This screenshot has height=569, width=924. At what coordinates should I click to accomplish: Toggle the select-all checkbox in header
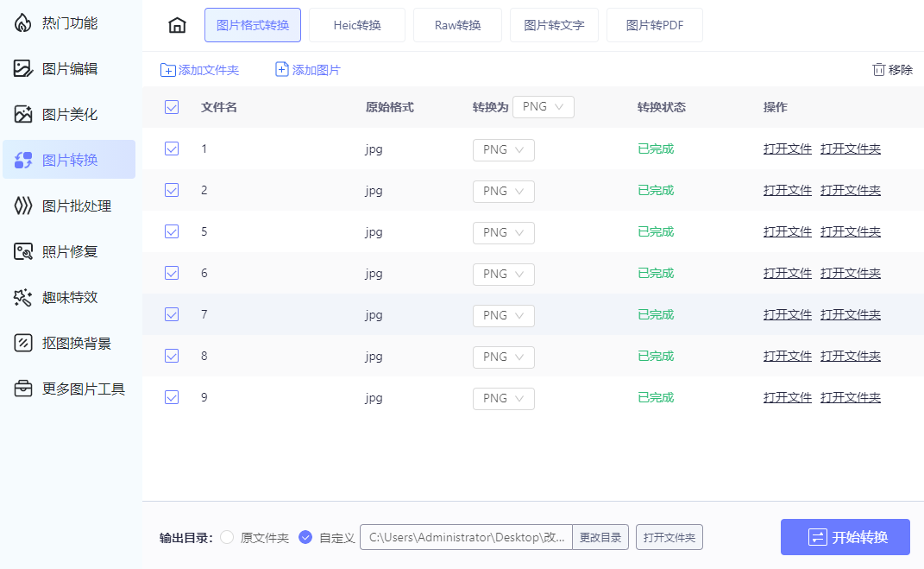(172, 107)
